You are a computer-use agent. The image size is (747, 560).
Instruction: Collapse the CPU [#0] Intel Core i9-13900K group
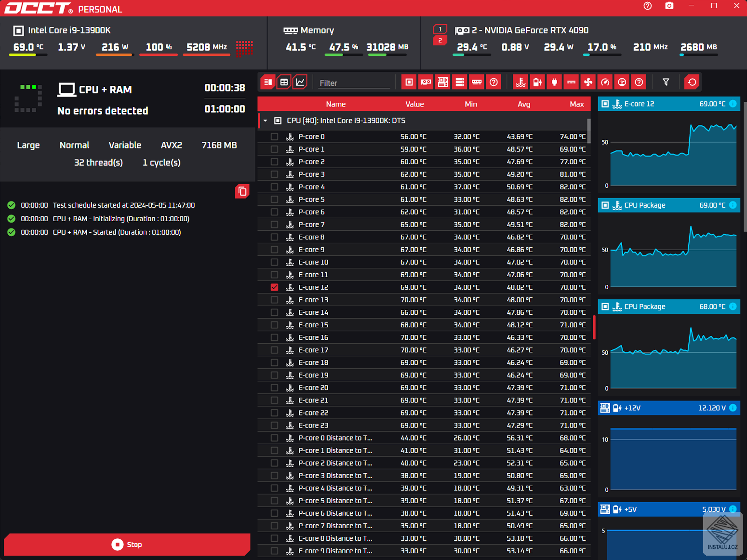(x=265, y=121)
